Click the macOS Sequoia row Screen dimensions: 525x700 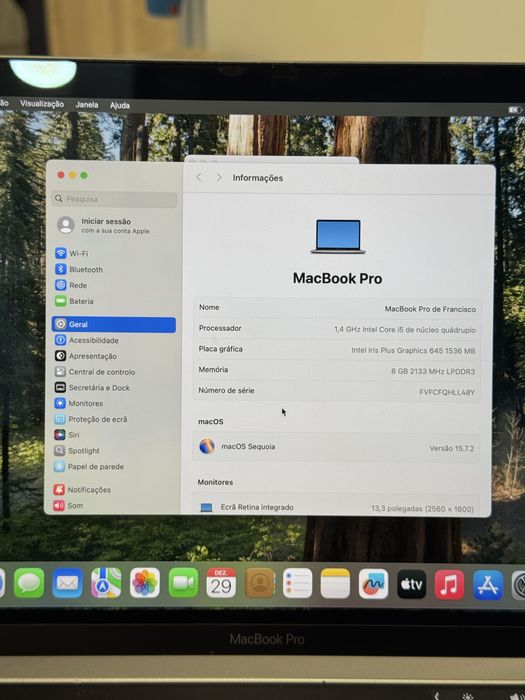336,447
